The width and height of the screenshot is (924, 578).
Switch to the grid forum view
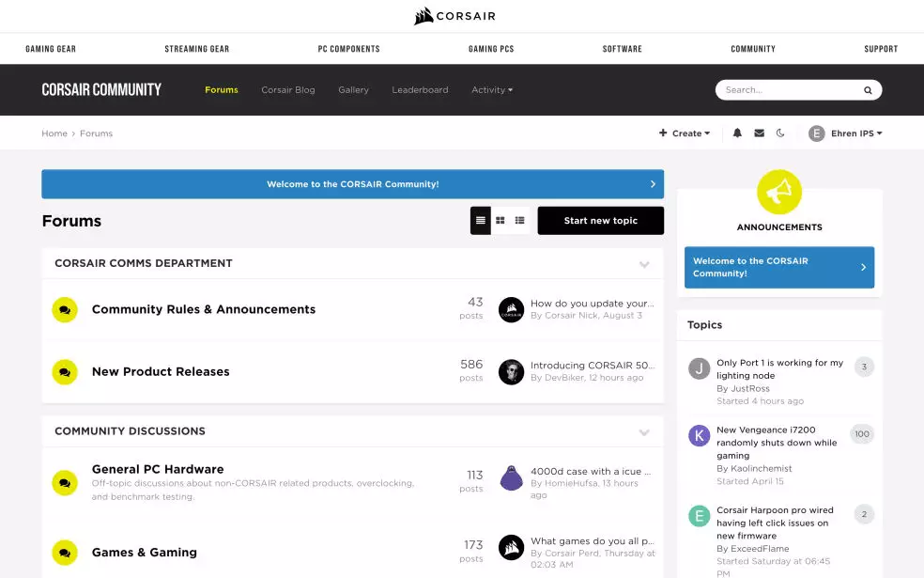coord(500,221)
